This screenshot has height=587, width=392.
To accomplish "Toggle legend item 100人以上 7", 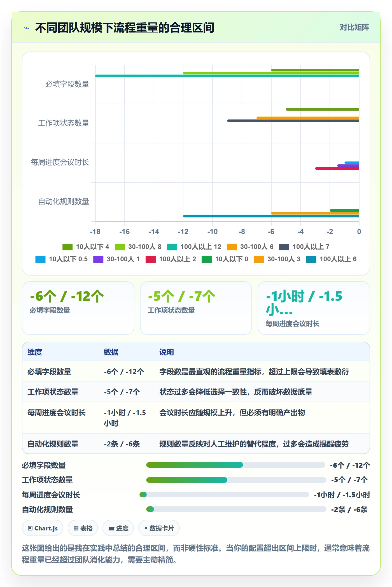I will coord(304,247).
